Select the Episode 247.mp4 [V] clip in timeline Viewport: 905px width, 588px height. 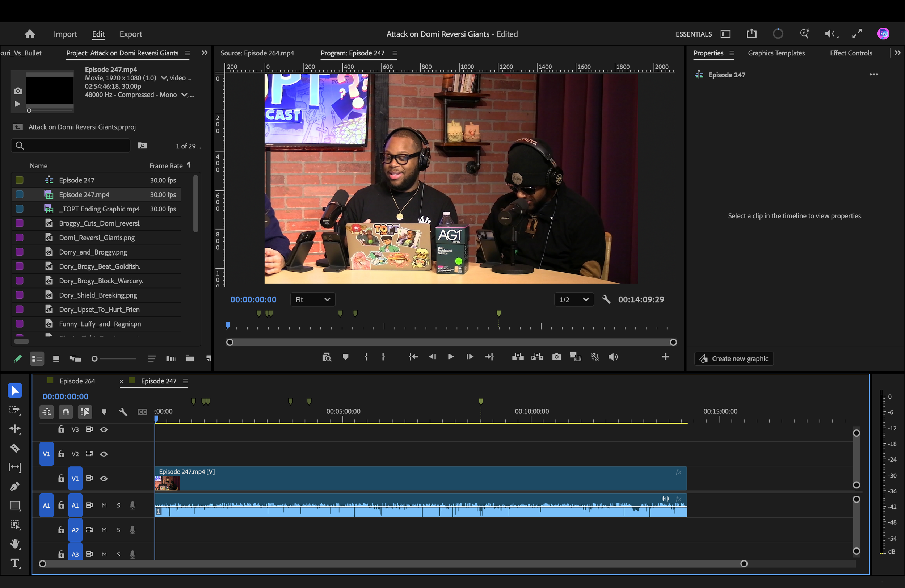pos(421,478)
